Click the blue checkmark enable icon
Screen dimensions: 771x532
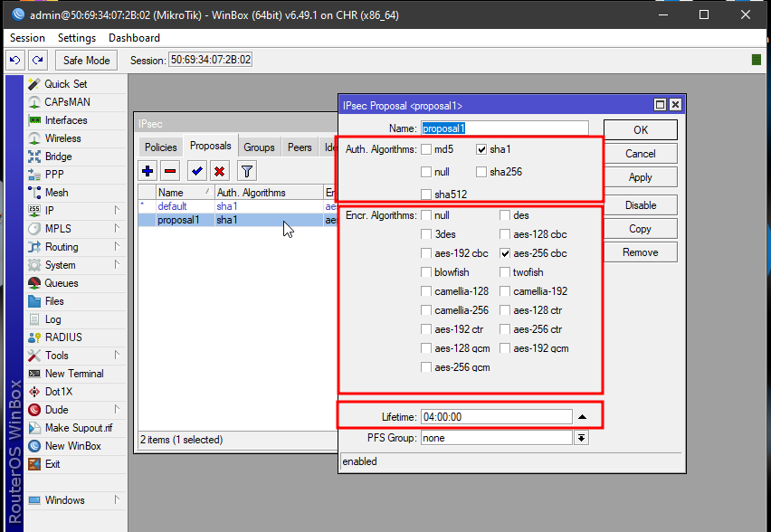[x=196, y=171]
